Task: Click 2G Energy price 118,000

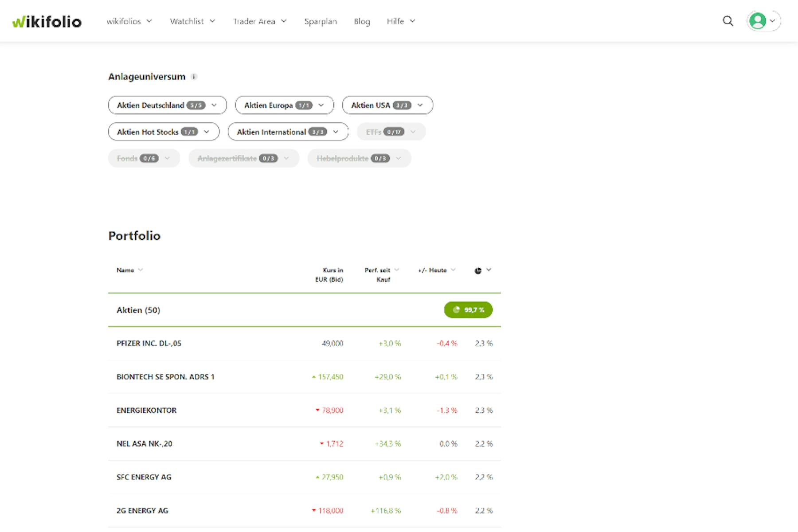Action: coord(331,510)
